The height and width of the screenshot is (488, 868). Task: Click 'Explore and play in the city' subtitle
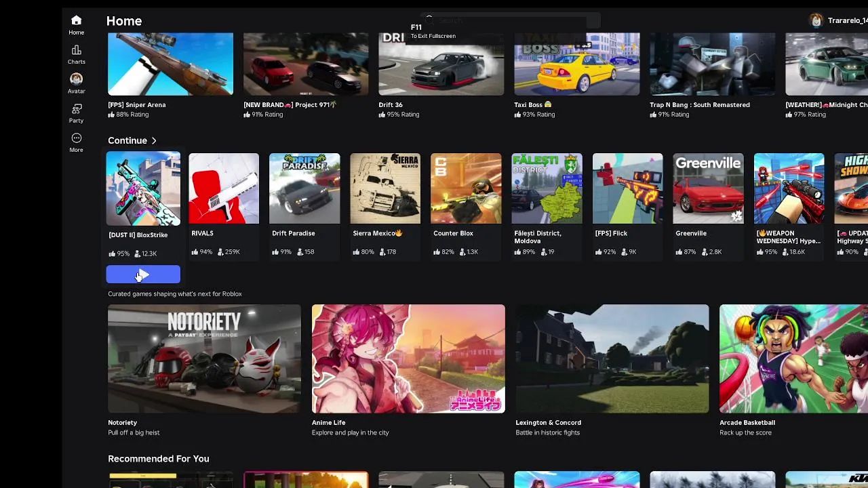[x=350, y=433]
